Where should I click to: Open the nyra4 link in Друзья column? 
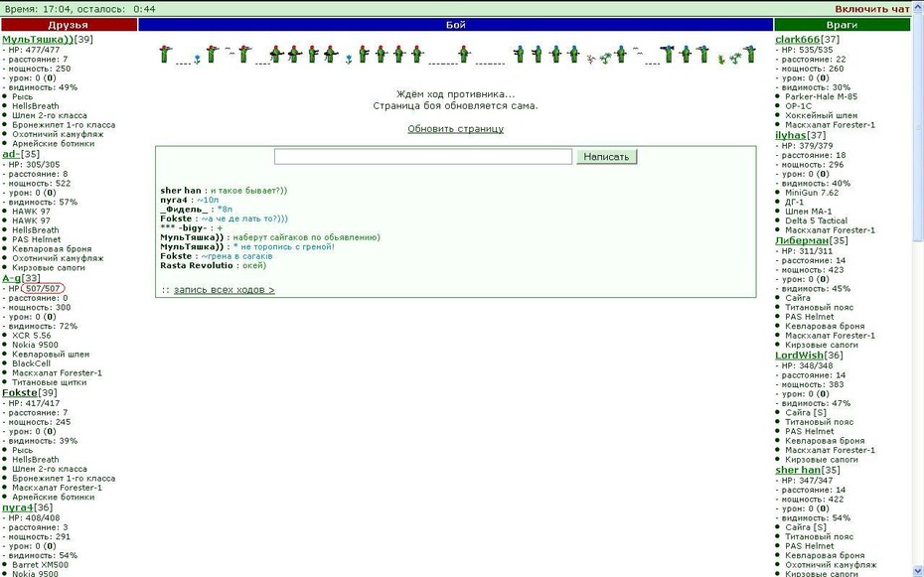tap(18, 507)
